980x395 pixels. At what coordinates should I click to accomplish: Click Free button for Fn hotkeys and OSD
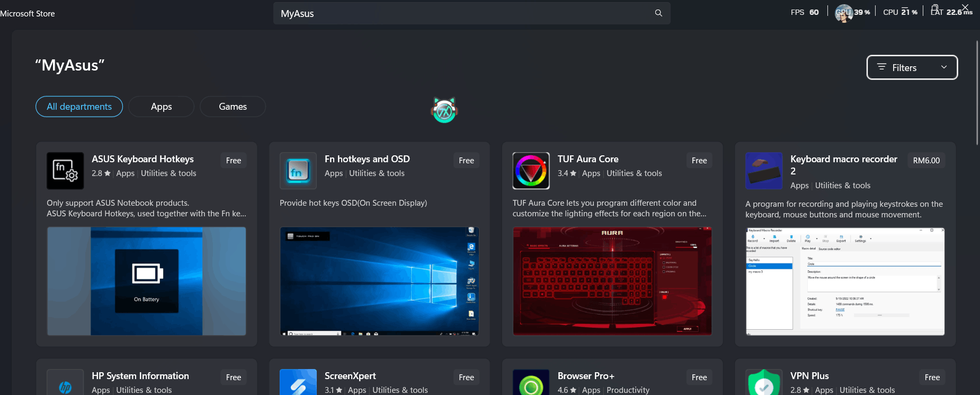point(467,160)
